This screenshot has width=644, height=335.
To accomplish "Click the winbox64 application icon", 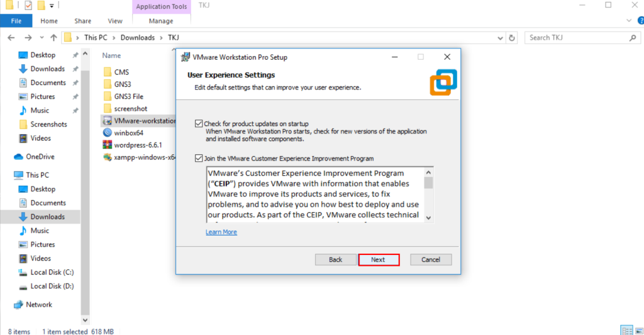I will pos(107,133).
